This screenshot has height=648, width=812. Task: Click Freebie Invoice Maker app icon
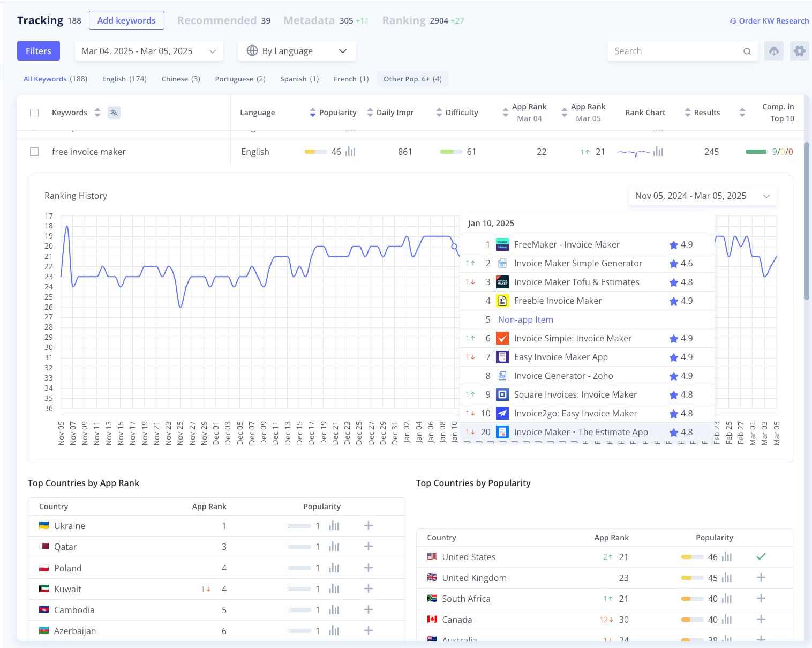(x=502, y=301)
